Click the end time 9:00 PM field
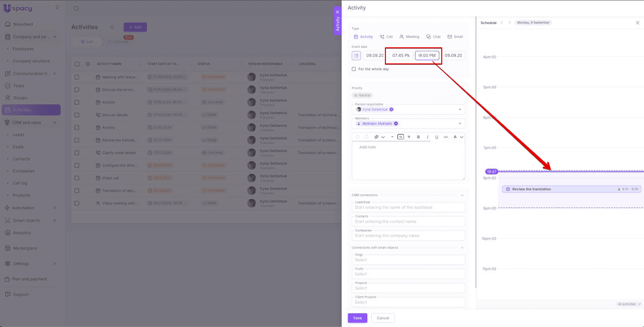Screen dimensions: 644x327 click(427, 55)
